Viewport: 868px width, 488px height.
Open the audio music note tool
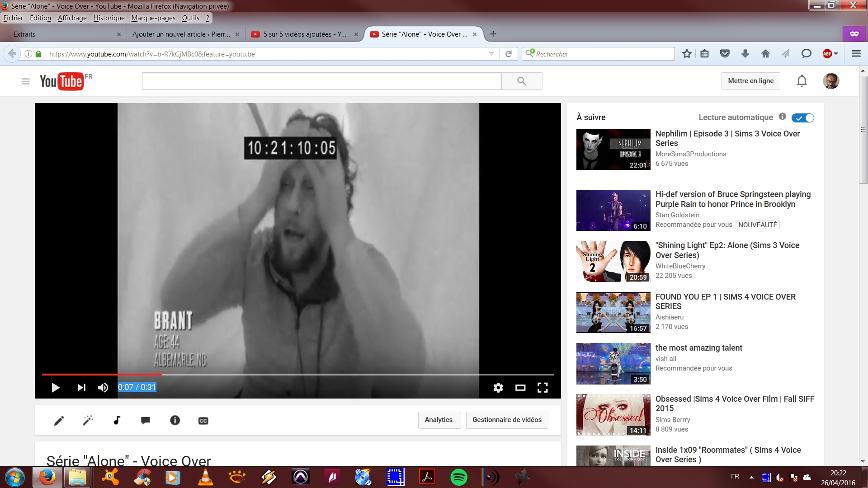[117, 421]
